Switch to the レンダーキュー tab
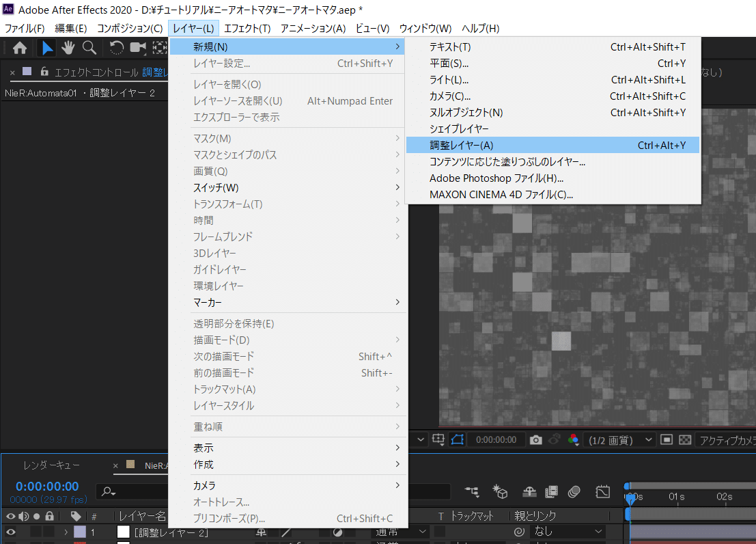The width and height of the screenshot is (756, 544). click(x=52, y=465)
